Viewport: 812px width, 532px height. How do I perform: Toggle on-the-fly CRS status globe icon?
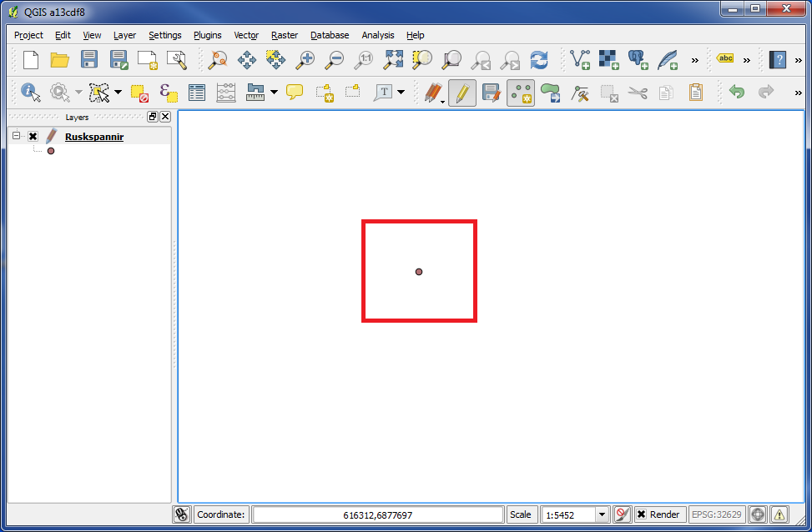click(758, 514)
